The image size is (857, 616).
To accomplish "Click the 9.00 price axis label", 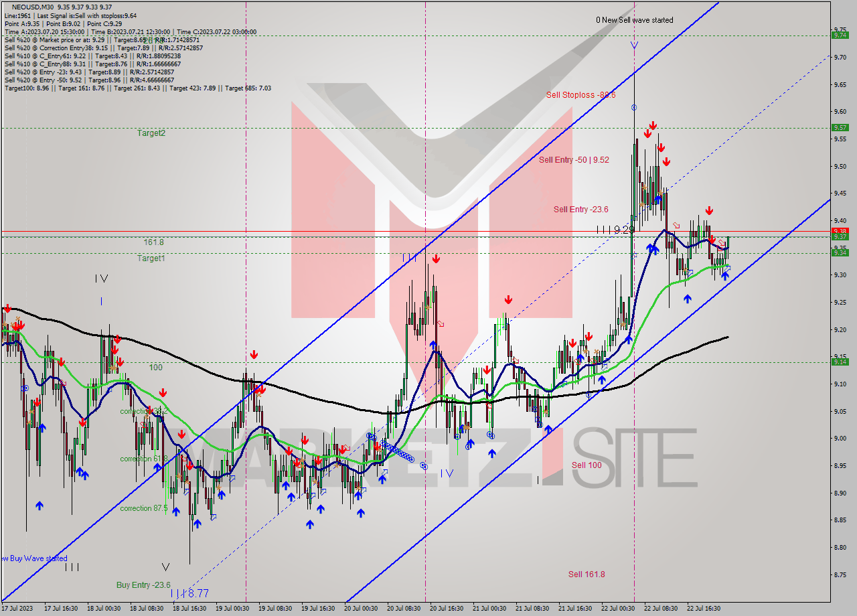I will [x=842, y=439].
